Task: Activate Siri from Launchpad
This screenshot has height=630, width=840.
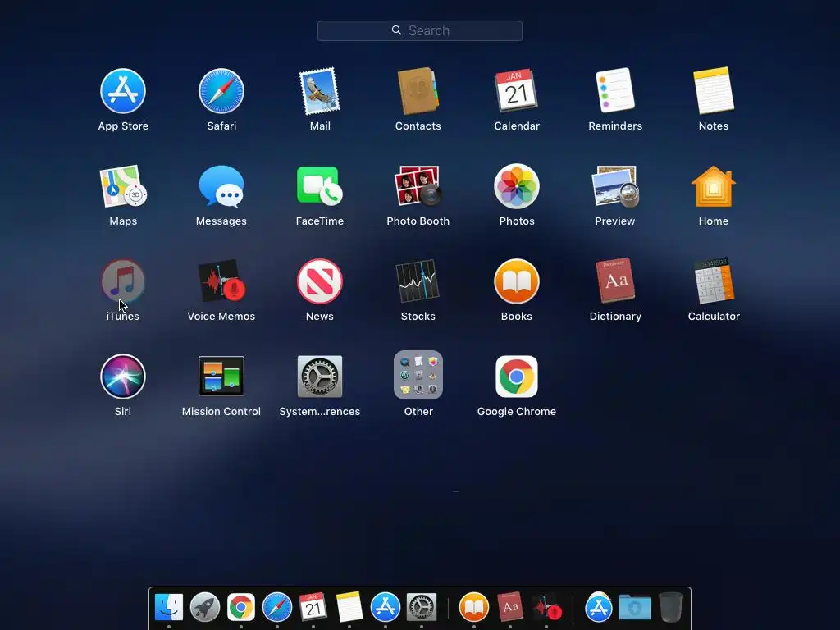Action: point(123,377)
